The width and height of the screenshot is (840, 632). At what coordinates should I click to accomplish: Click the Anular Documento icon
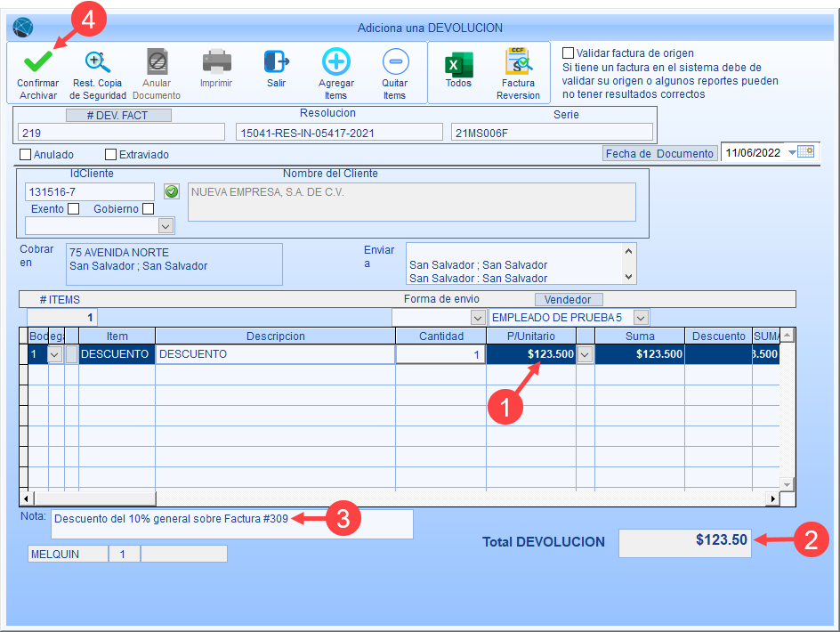[x=157, y=62]
